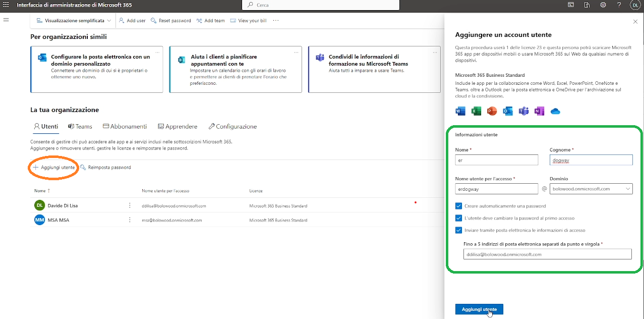Toggle the hamburger navigation menu
The height and width of the screenshot is (319, 644).
point(7,20)
